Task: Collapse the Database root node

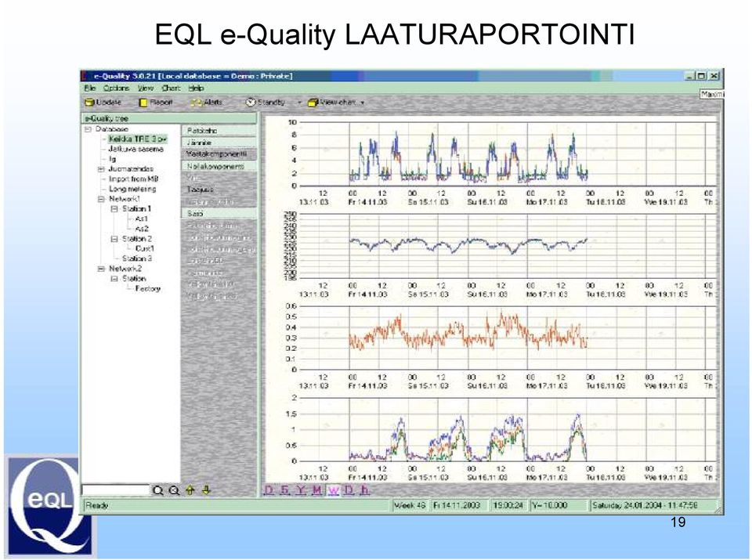Action: (x=89, y=129)
